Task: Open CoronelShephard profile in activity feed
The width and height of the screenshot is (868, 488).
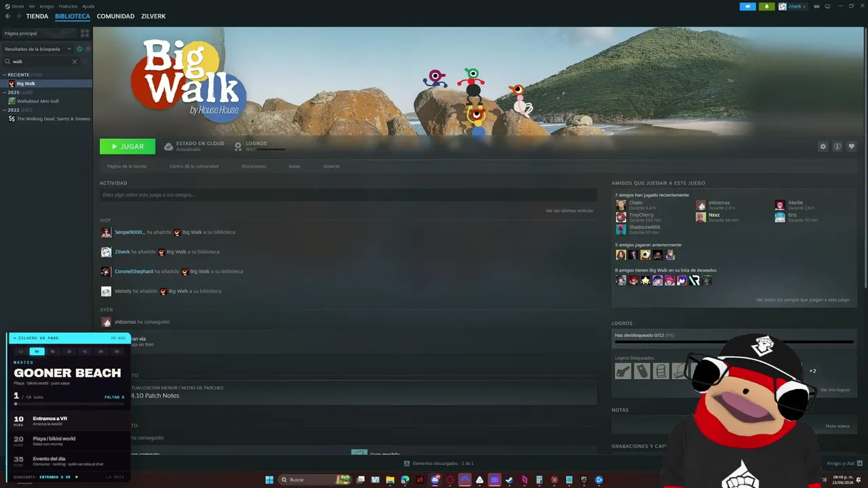Action: 134,272
